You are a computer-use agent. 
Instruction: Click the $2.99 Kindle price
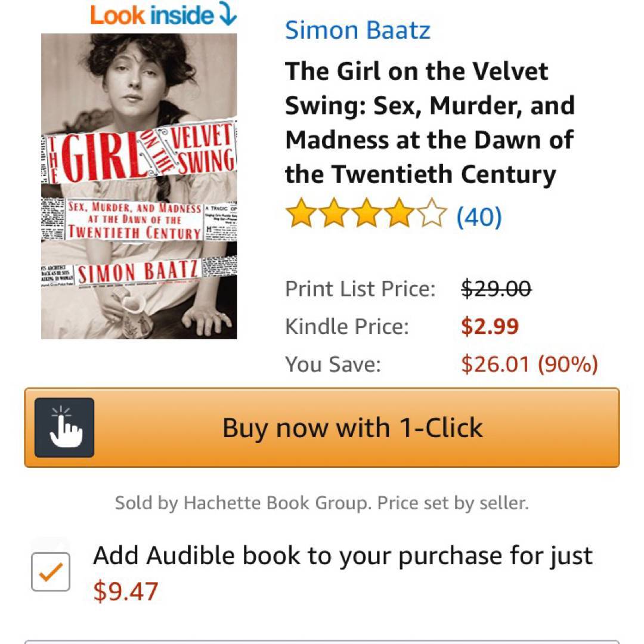[490, 326]
